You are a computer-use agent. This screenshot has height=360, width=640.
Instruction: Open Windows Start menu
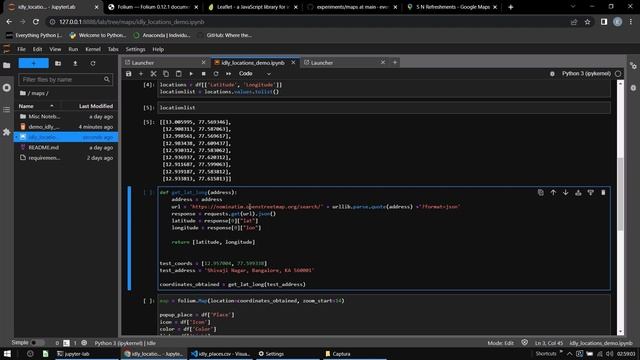7,354
